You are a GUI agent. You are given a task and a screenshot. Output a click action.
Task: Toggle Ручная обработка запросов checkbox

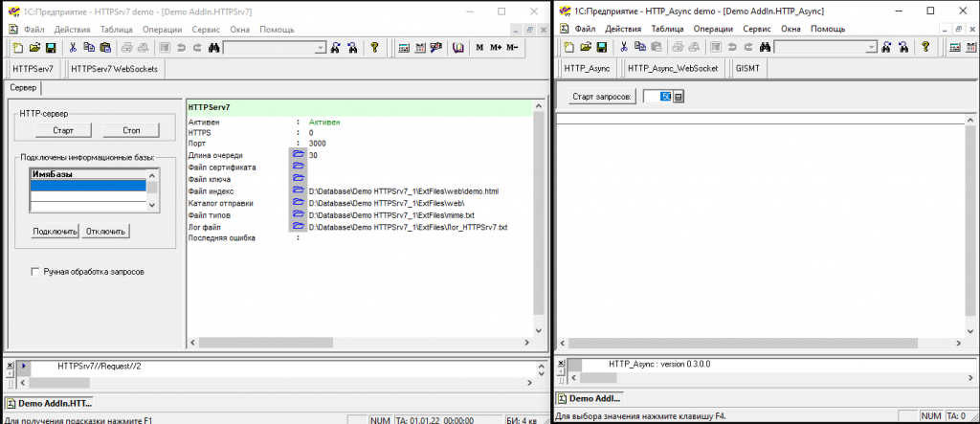coord(35,272)
